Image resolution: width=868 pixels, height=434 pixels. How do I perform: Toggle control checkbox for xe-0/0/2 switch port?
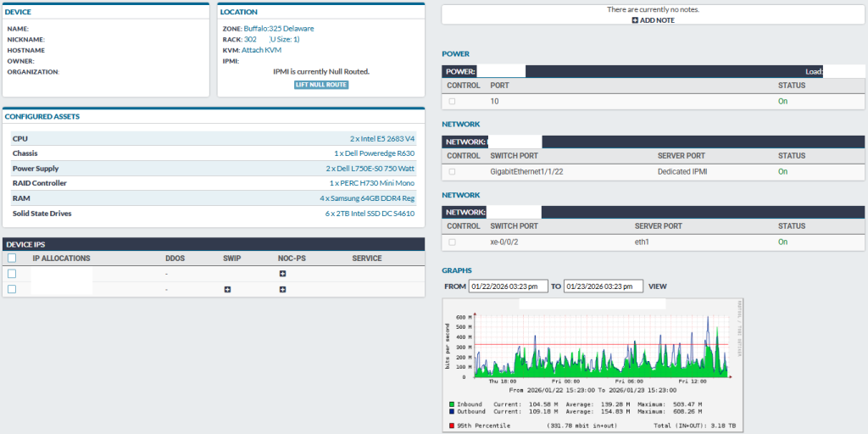(x=452, y=242)
